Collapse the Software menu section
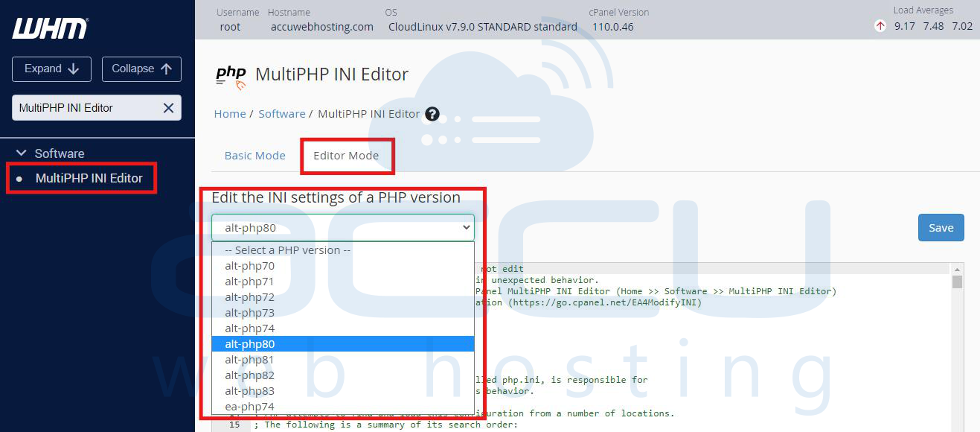980x432 pixels. point(21,153)
